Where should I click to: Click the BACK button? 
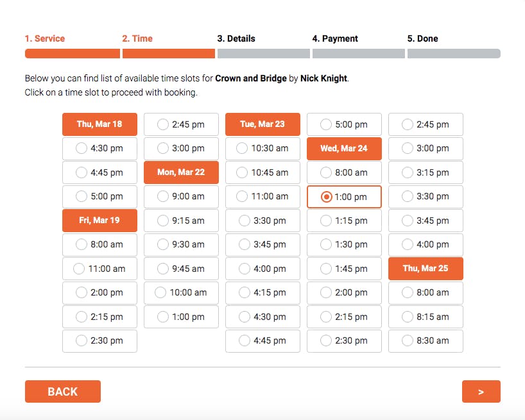click(63, 391)
